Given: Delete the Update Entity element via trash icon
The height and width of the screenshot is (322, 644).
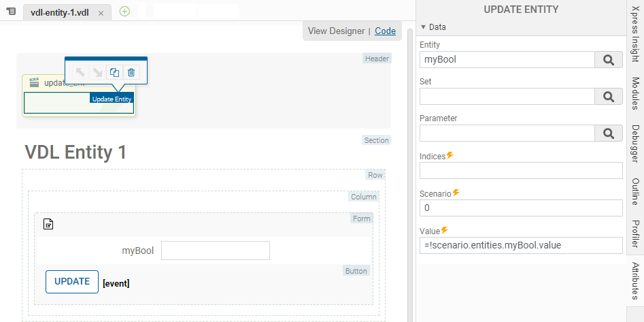Looking at the screenshot, I should [x=132, y=72].
